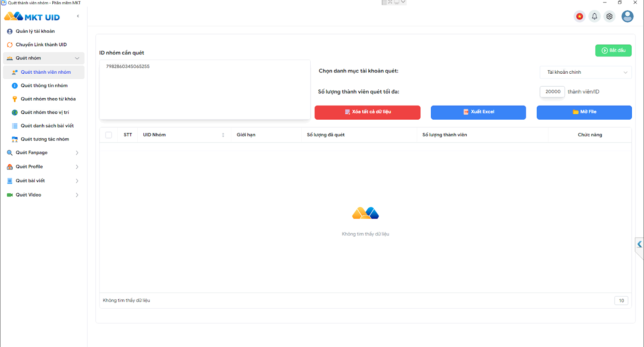Select Quét thông tin nhóm

[44, 86]
